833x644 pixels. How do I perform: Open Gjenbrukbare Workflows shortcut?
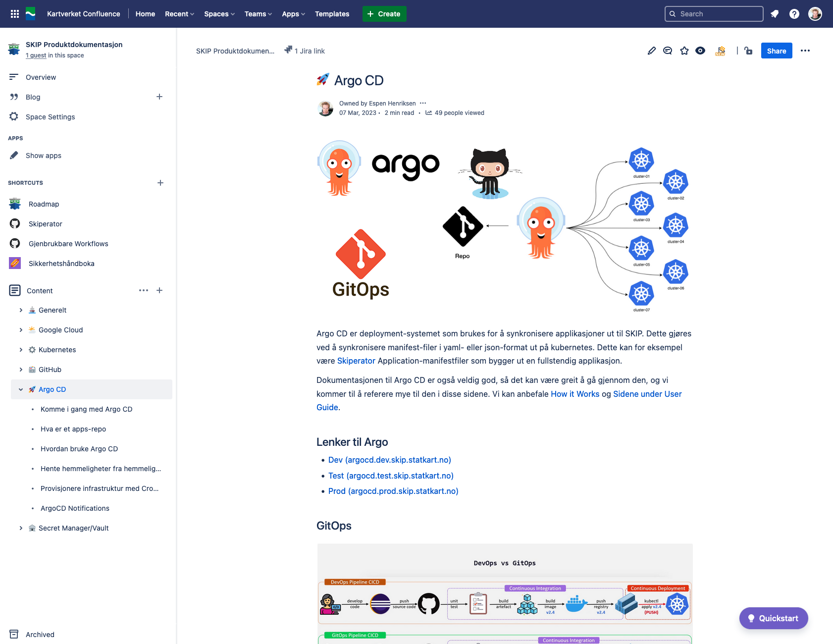point(68,244)
